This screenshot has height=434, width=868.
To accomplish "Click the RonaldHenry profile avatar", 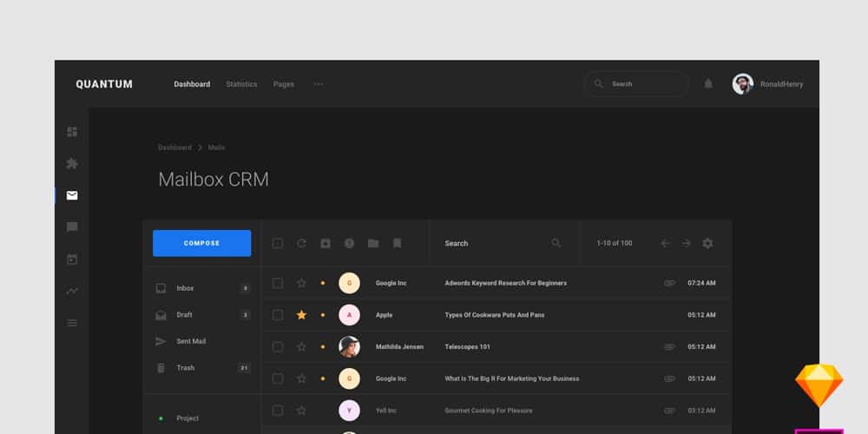I will pos(742,84).
